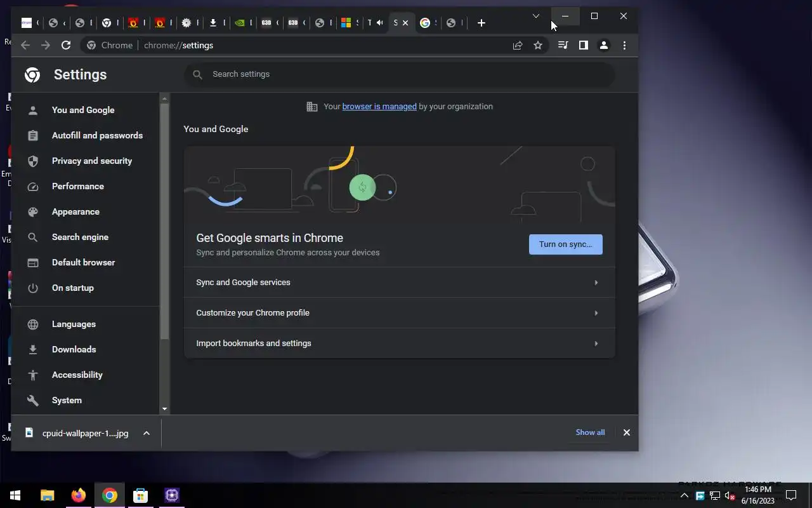
Task: Click the Turn on sync button
Action: [x=566, y=244]
